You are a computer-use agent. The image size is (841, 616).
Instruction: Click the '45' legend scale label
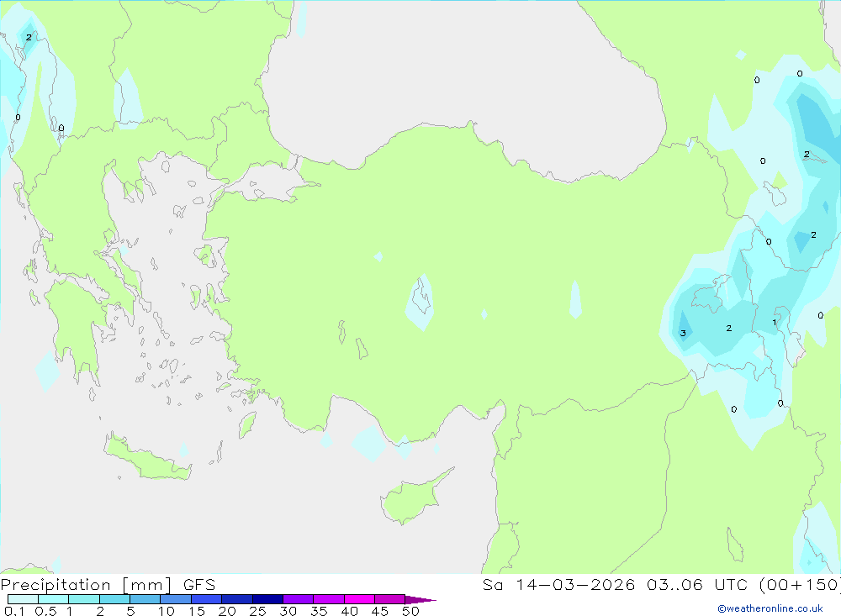tap(380, 611)
